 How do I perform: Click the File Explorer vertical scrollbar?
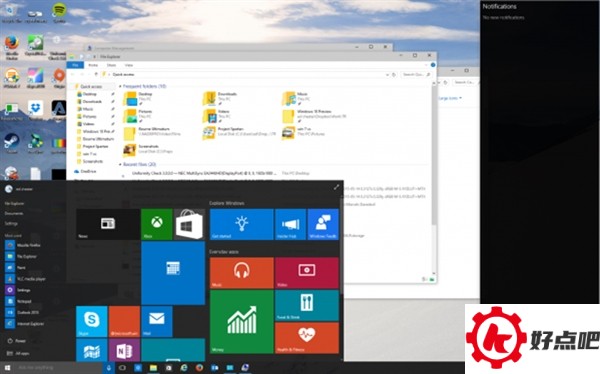pyautogui.click(x=434, y=155)
